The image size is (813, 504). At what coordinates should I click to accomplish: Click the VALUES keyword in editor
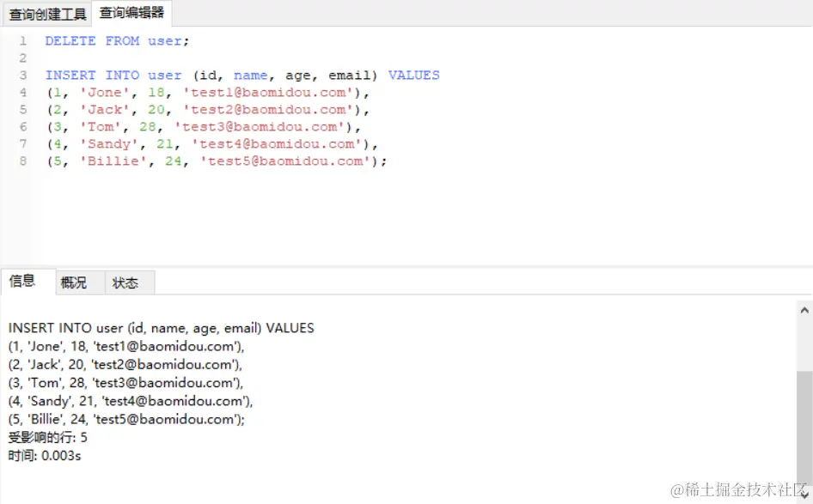coord(413,75)
